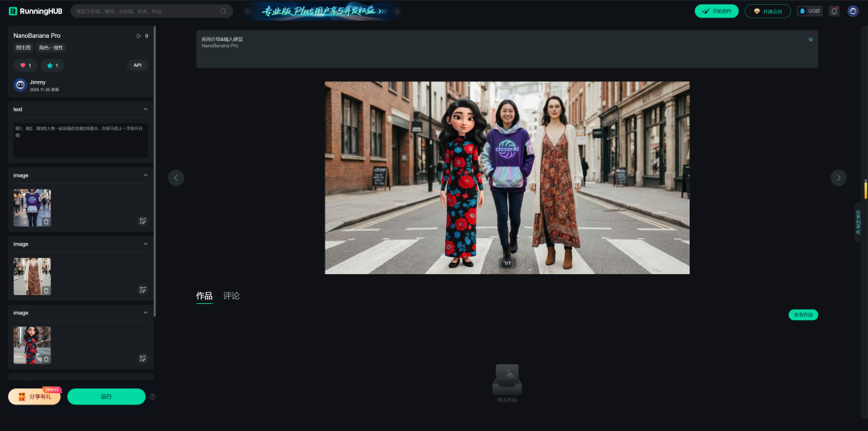Click the run count play icon
868x431 pixels.
[x=138, y=36]
